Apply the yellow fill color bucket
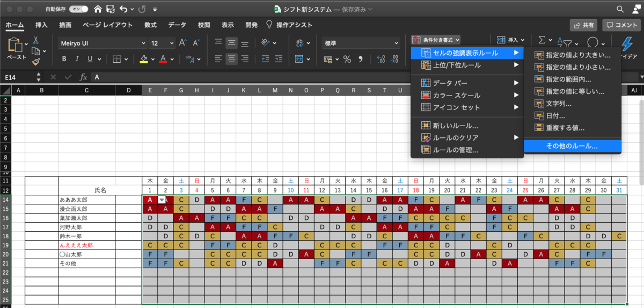The image size is (644, 308). 144,59
